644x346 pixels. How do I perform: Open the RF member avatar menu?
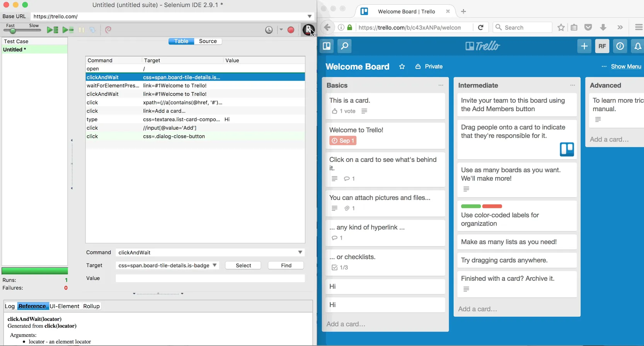[x=602, y=46]
